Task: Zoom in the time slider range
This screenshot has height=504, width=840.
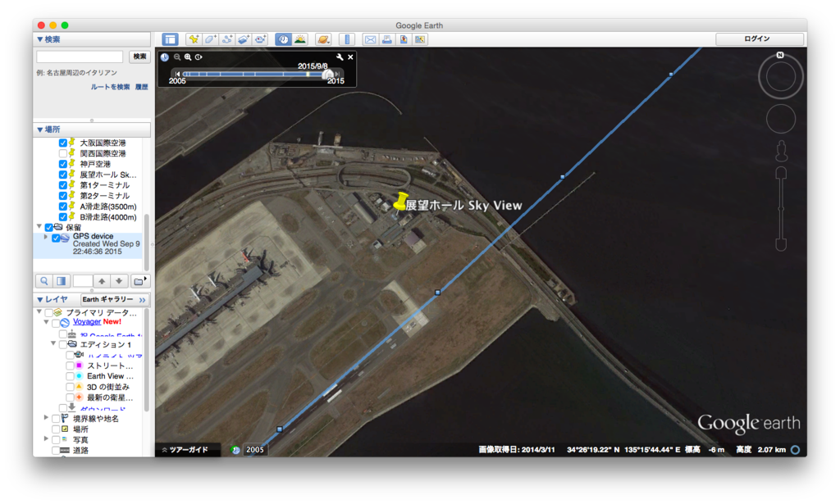Action: click(x=188, y=57)
